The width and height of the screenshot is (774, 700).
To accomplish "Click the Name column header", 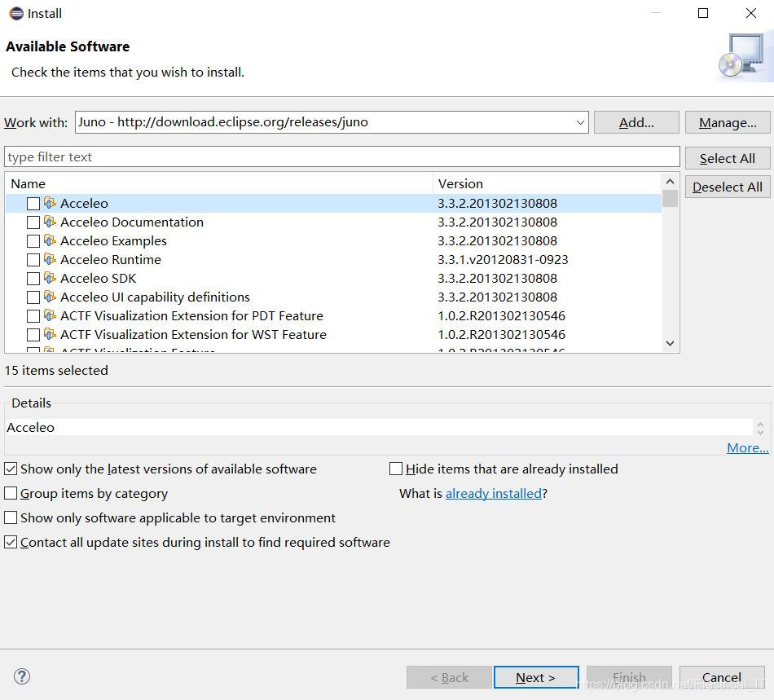I will [x=218, y=183].
